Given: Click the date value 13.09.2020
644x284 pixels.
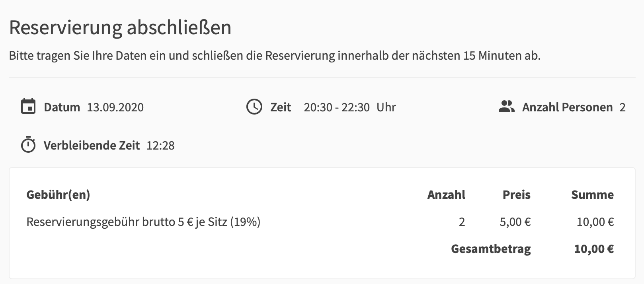Looking at the screenshot, I should [x=115, y=107].
